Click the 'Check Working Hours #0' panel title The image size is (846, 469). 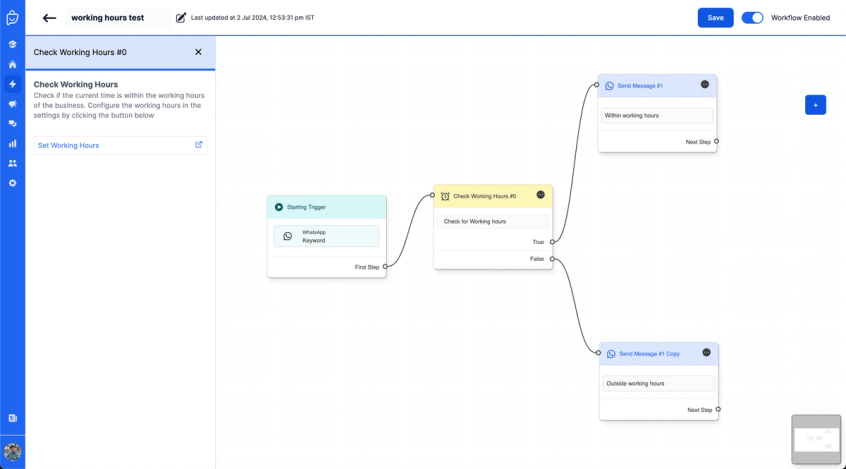tap(80, 52)
